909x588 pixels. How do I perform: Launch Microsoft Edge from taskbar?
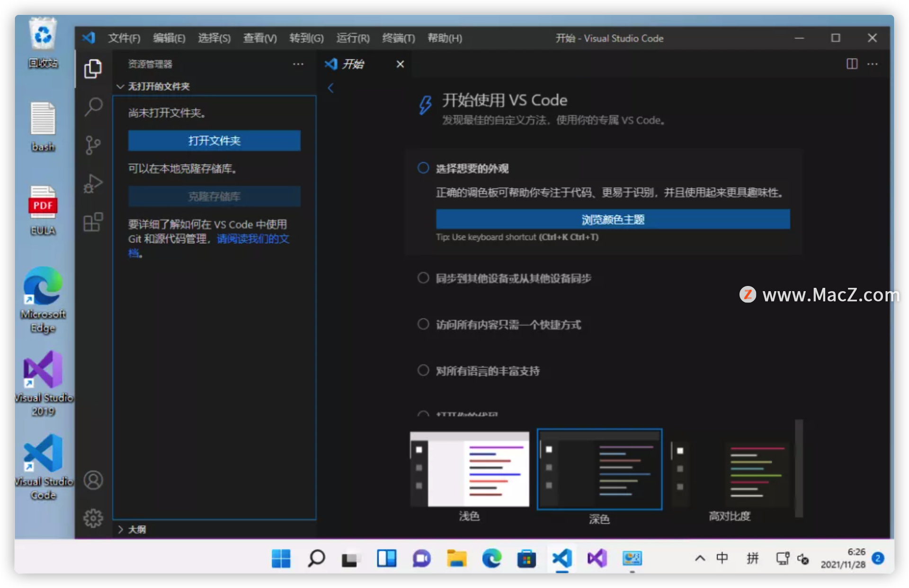(491, 559)
